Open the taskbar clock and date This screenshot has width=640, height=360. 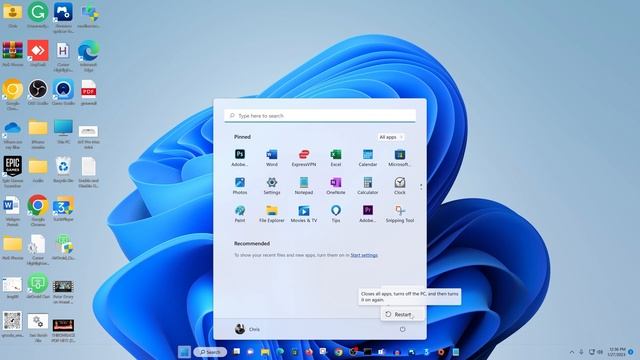click(616, 352)
